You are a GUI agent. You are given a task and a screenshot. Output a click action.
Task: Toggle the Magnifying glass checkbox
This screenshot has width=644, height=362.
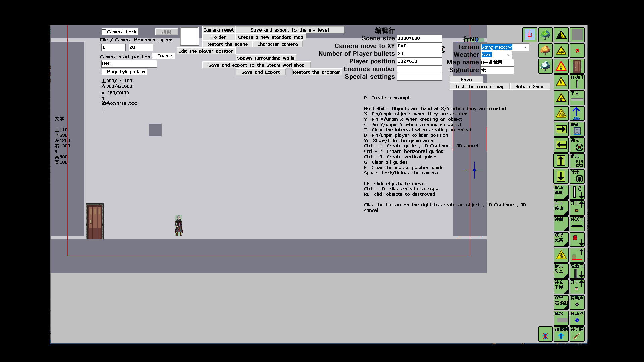104,72
